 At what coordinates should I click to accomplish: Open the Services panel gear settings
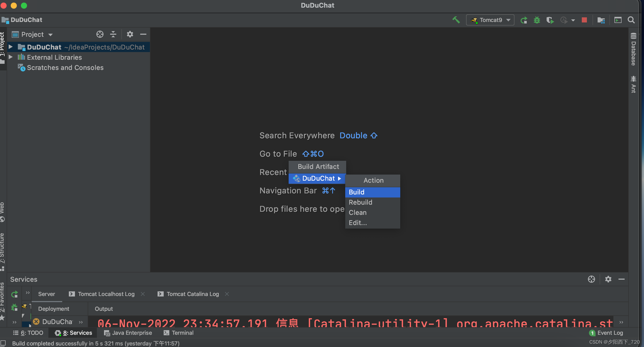click(608, 279)
